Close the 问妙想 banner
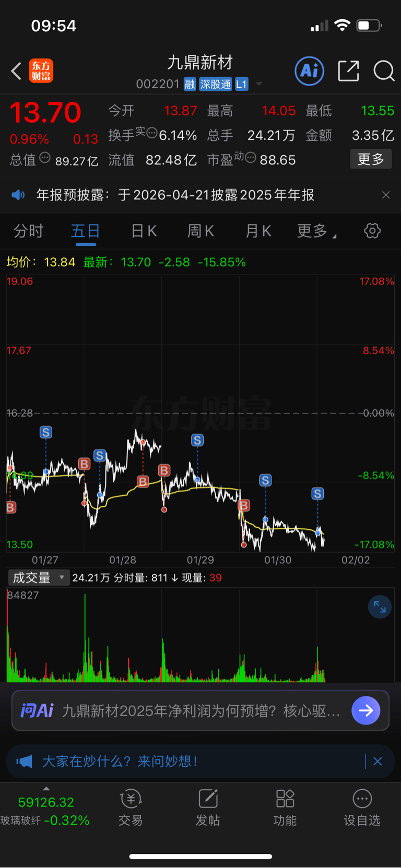 tap(378, 761)
